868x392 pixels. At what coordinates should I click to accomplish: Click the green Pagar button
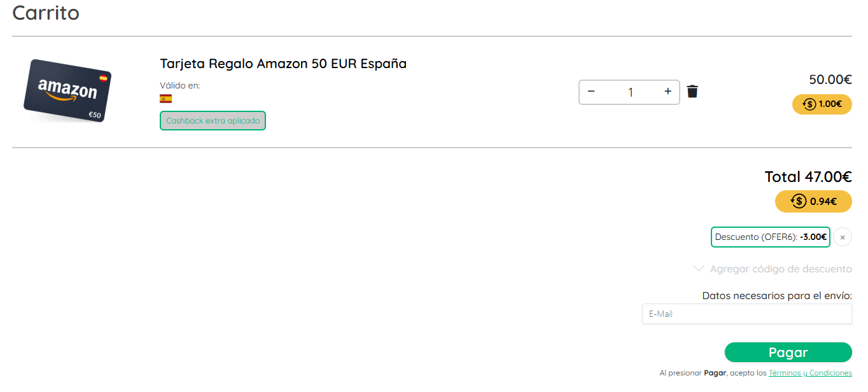click(x=788, y=353)
